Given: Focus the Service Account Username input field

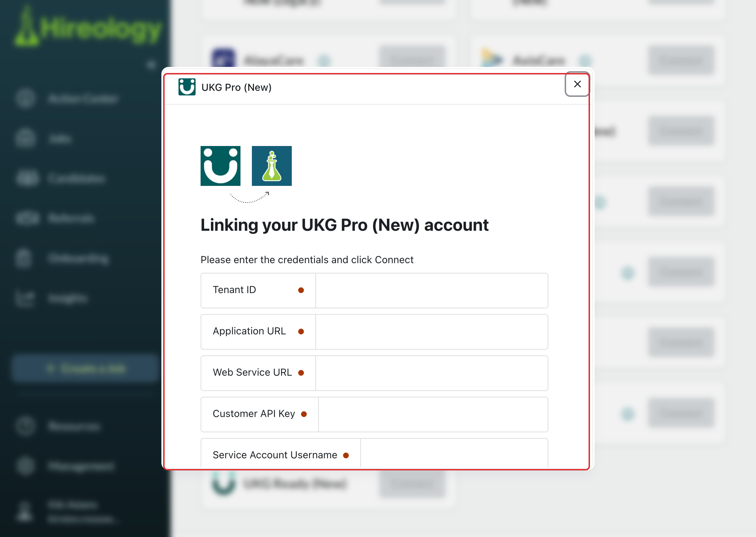Looking at the screenshot, I should [x=454, y=454].
